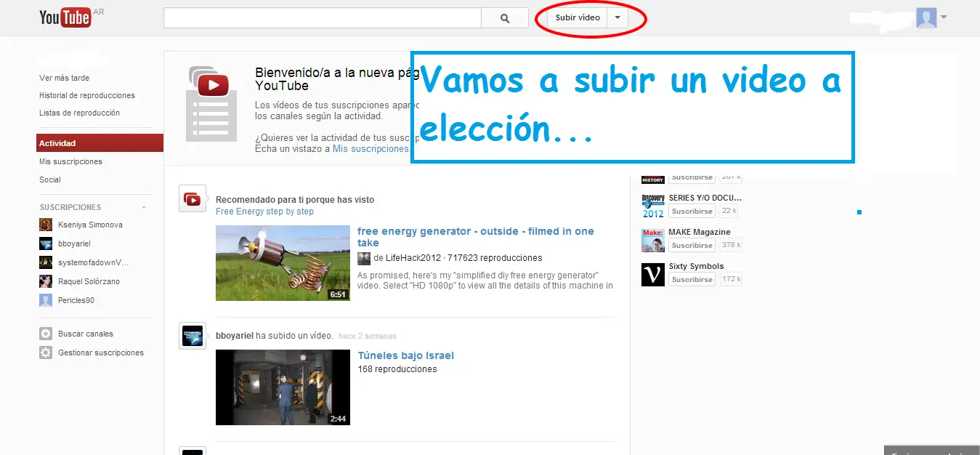Viewport: 980px width, 455px height.
Task: Open bboyariel in the subscriptions list
Action: tap(74, 243)
